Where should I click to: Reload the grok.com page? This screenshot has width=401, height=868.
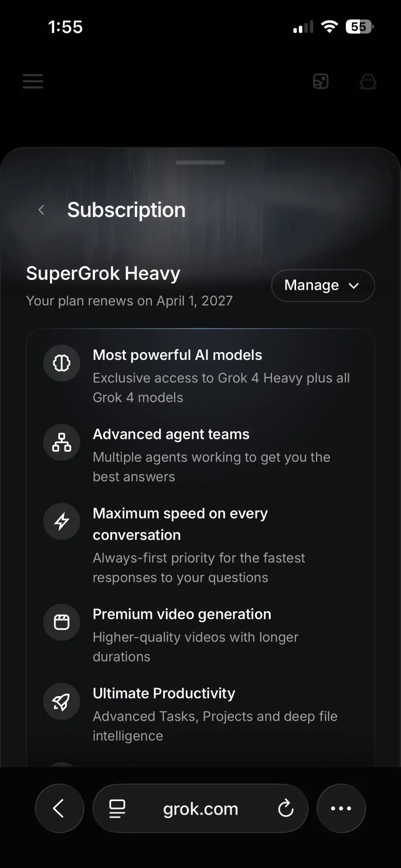point(286,808)
